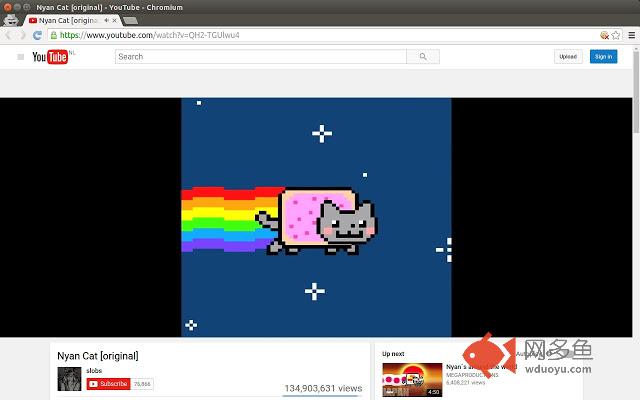
Task: Click the page vertical scrollbar thumb
Action: [636, 92]
